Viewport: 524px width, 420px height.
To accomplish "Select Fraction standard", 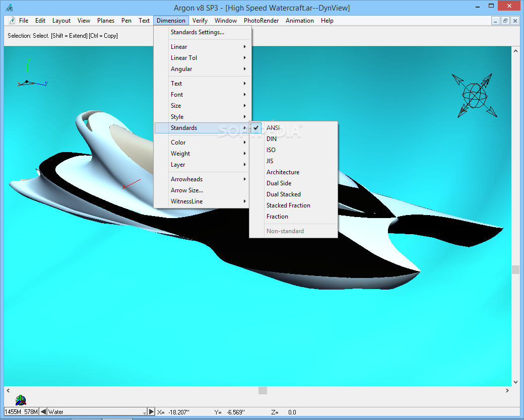I will coord(293,216).
